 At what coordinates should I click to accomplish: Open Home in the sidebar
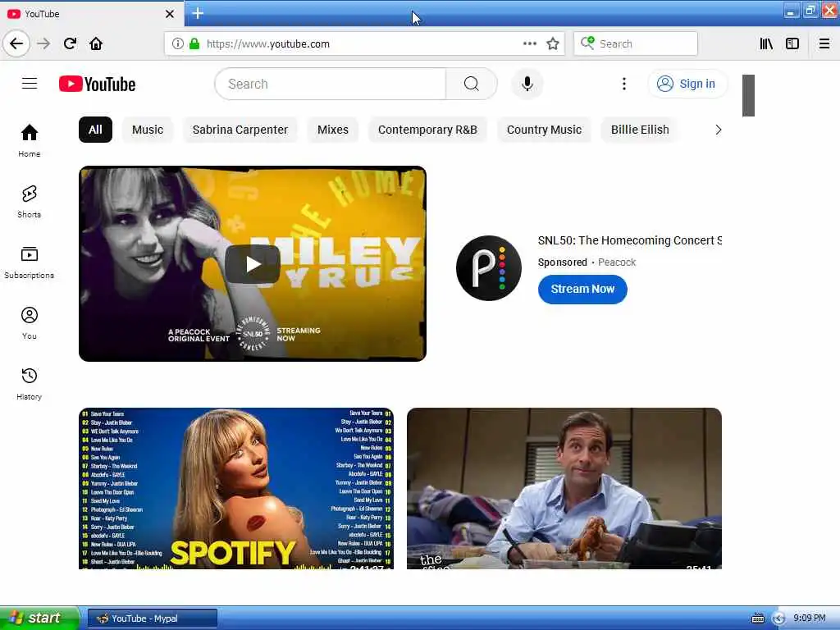pos(30,140)
